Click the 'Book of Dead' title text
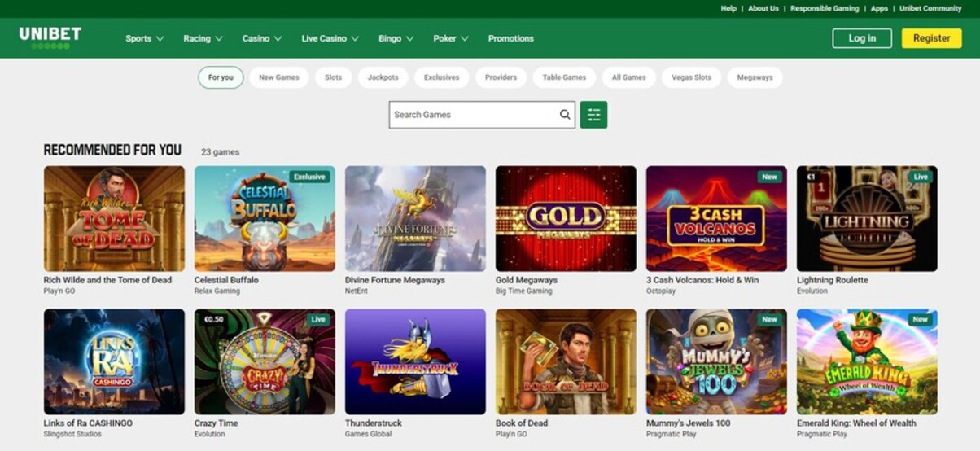This screenshot has height=451, width=980. click(x=522, y=423)
